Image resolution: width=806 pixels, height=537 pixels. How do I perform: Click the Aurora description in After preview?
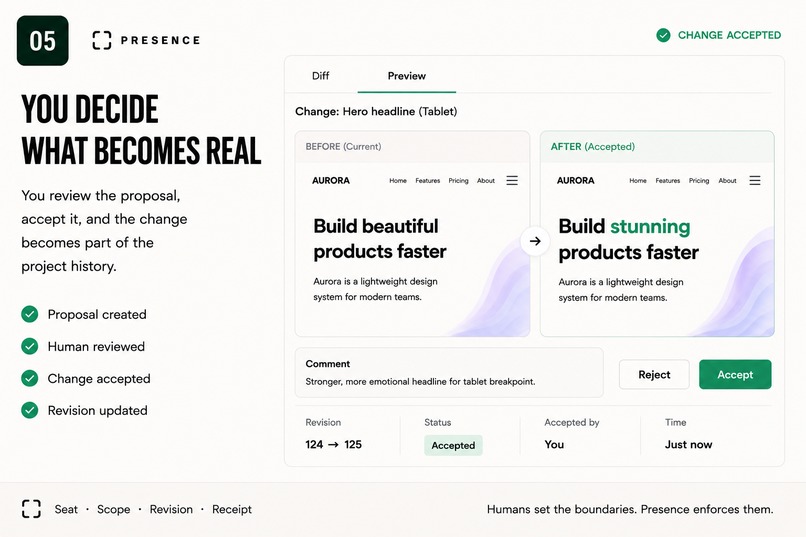(620, 290)
